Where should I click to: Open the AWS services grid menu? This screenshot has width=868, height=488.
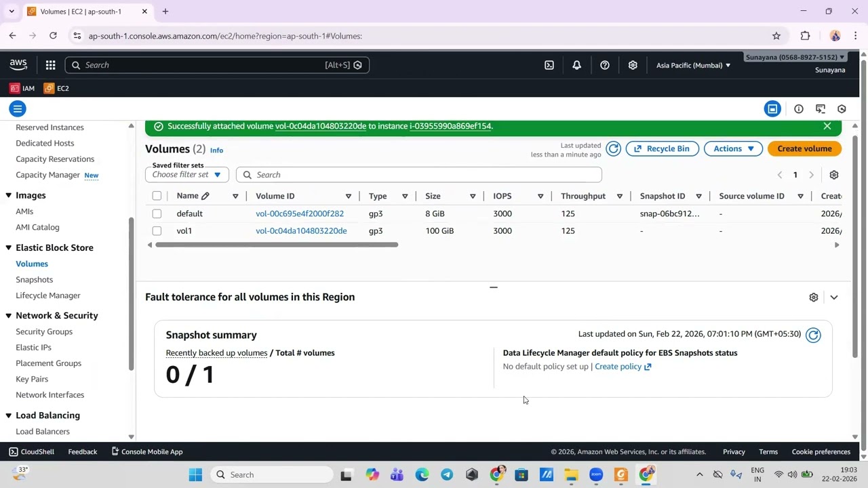50,65
